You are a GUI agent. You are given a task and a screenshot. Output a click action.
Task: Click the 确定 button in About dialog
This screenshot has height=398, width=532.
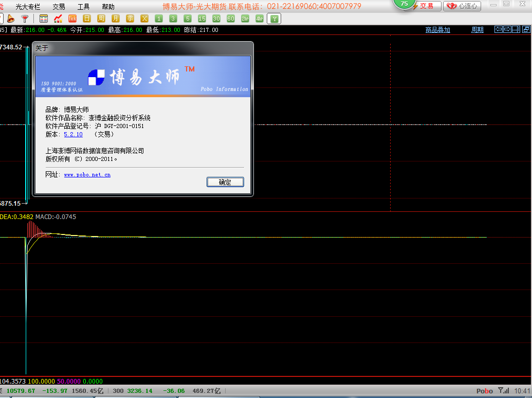[x=225, y=182]
